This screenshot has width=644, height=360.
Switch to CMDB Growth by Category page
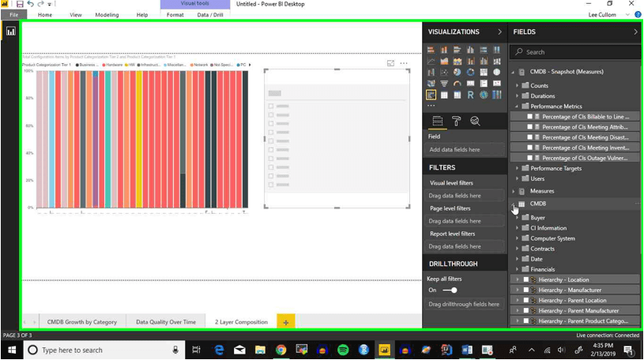[81, 322]
